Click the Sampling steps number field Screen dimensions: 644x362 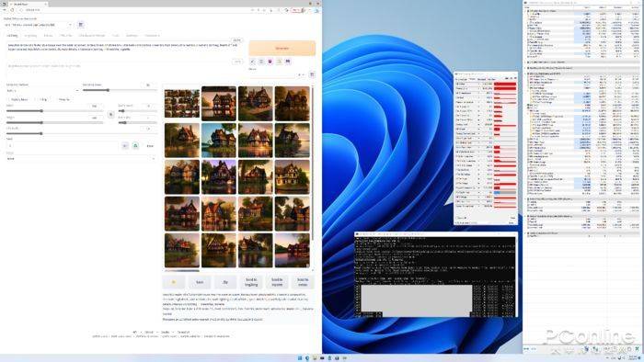(x=148, y=85)
